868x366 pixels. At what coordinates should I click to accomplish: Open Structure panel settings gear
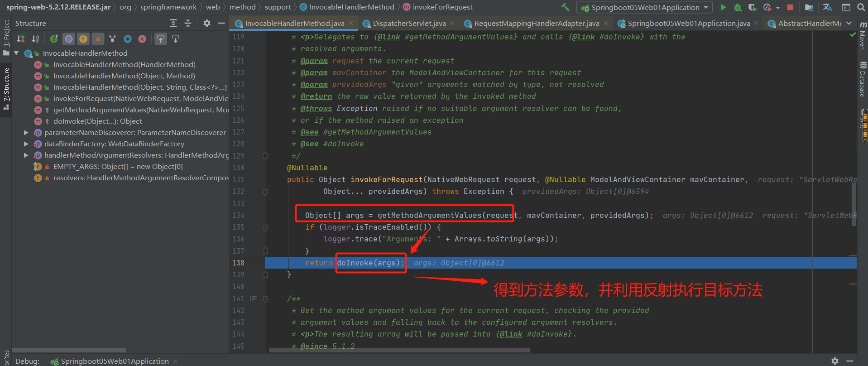tap(207, 23)
